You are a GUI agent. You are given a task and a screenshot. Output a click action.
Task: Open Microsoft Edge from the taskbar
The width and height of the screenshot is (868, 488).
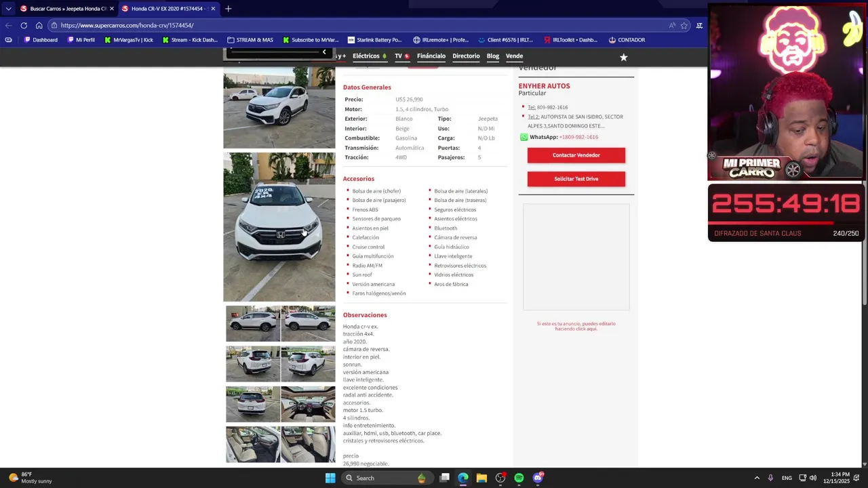pos(463,478)
